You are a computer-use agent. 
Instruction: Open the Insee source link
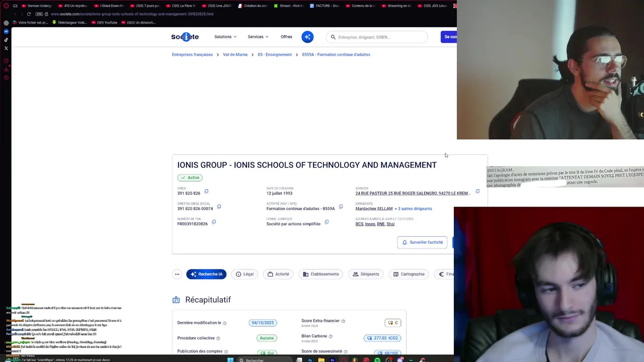(x=370, y=224)
